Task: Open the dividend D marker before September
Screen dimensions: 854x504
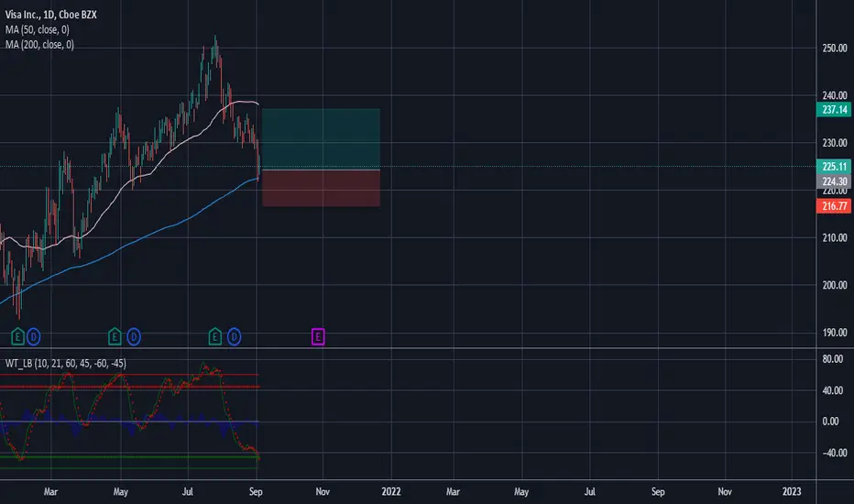Action: coord(235,336)
